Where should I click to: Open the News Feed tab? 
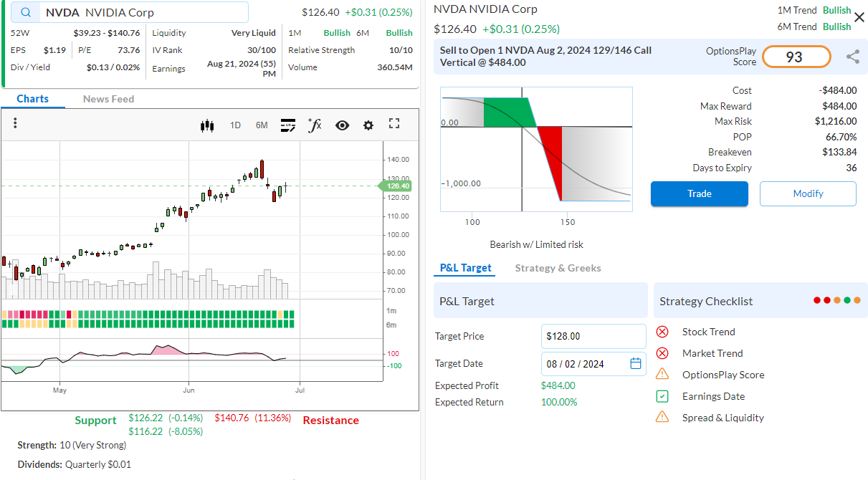(108, 99)
